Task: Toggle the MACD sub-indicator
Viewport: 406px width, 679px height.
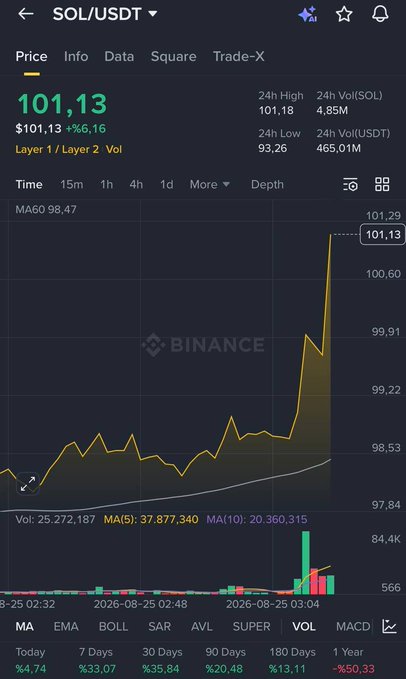Action: (353, 626)
